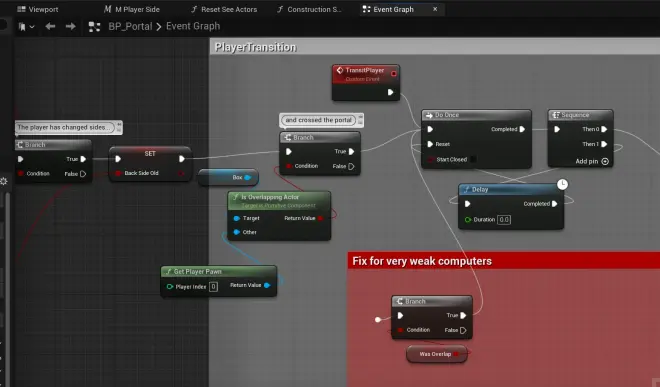Click the BP_Portal breadcrumb link
The width and height of the screenshot is (660, 387).
click(130, 27)
